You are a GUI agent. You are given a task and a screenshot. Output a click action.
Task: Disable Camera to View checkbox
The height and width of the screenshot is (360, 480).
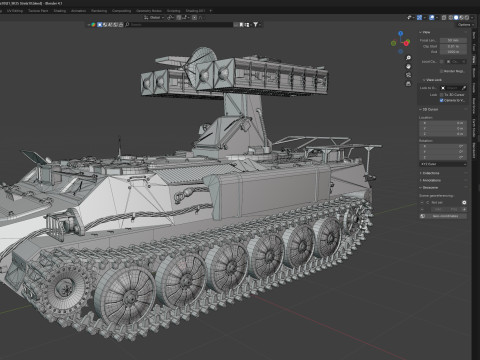tap(442, 100)
